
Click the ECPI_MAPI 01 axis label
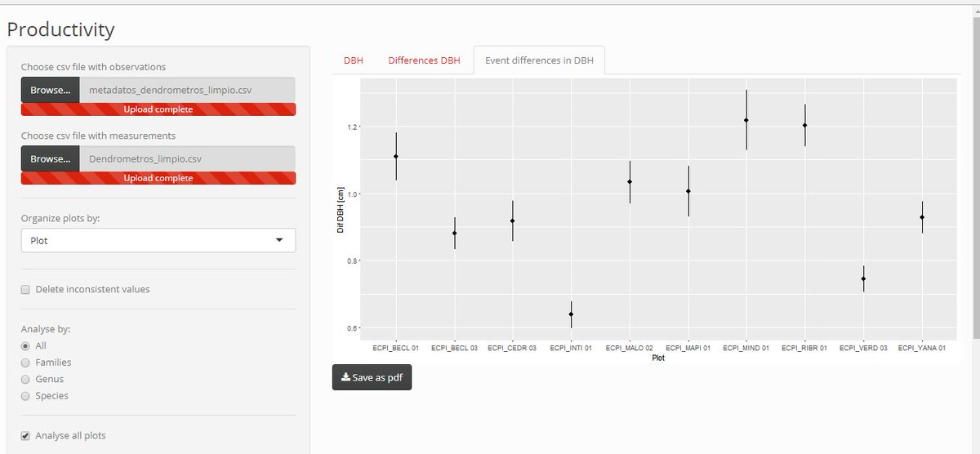click(x=688, y=349)
